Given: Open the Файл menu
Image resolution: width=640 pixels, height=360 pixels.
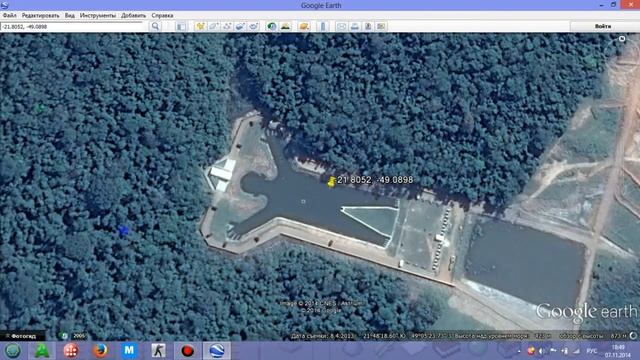Looking at the screenshot, I should pyautogui.click(x=9, y=16).
